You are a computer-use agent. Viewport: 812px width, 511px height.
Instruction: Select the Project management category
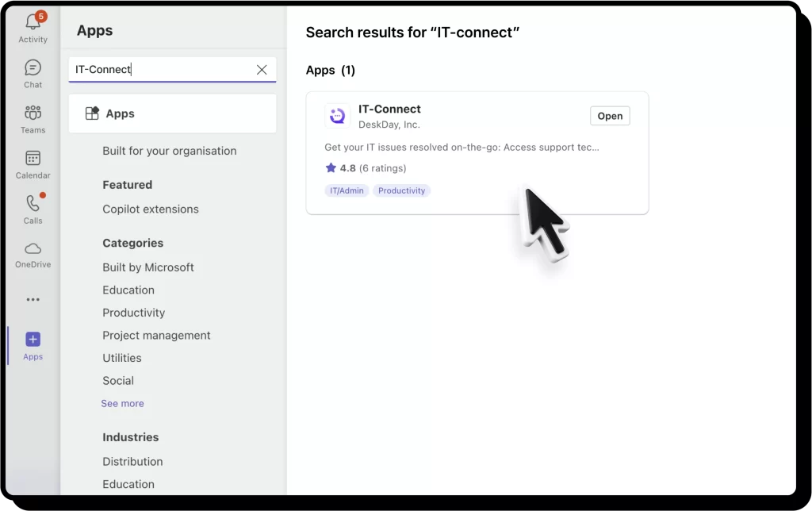[x=156, y=336]
